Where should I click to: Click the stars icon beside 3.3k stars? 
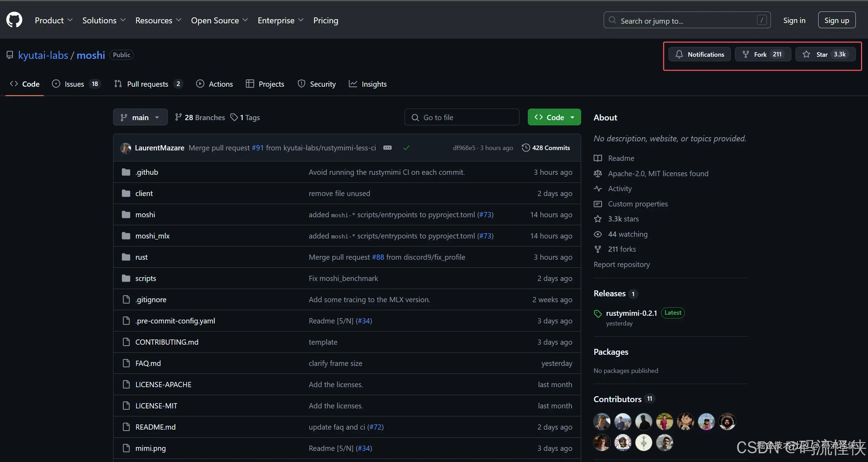[x=598, y=219]
